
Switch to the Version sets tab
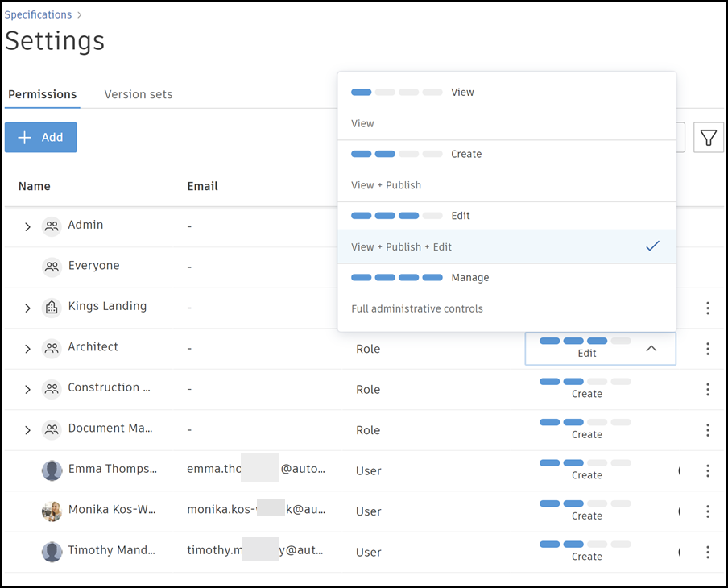[x=139, y=94]
